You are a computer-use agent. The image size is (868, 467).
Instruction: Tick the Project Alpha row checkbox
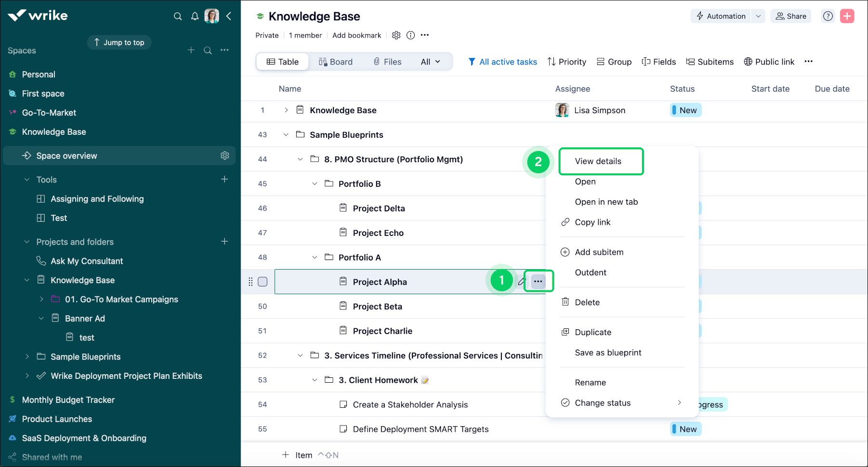pyautogui.click(x=263, y=282)
